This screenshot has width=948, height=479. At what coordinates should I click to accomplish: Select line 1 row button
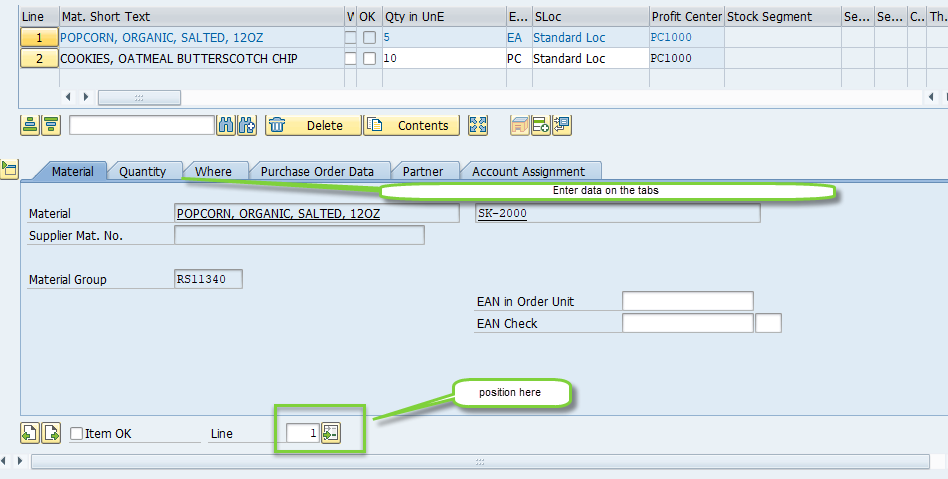pyautogui.click(x=39, y=37)
